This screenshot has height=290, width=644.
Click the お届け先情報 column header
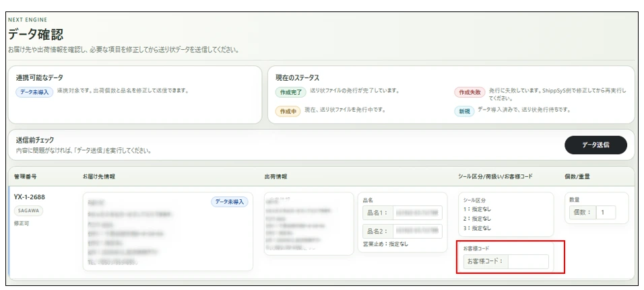(99, 176)
